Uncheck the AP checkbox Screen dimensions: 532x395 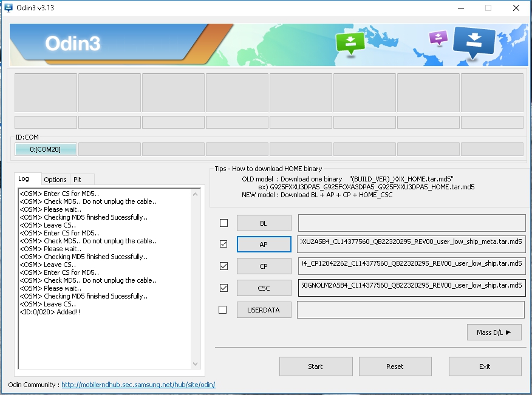[223, 244]
